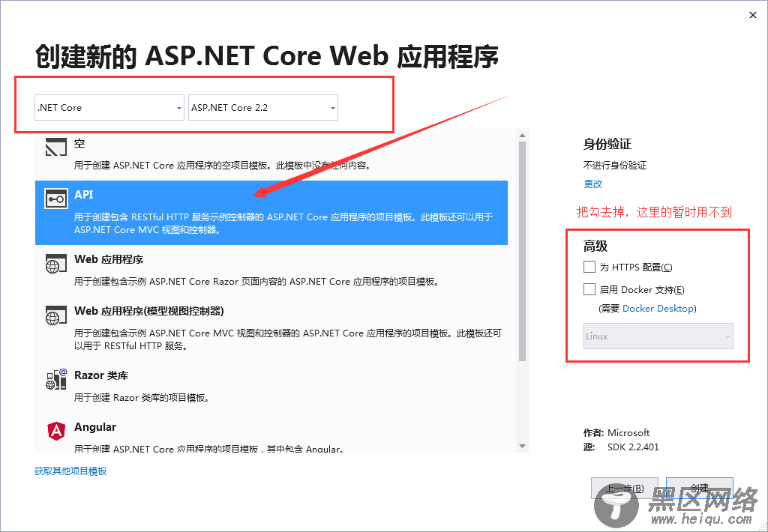
Task: Select the Web 应用程序 template heading
Action: (x=109, y=259)
